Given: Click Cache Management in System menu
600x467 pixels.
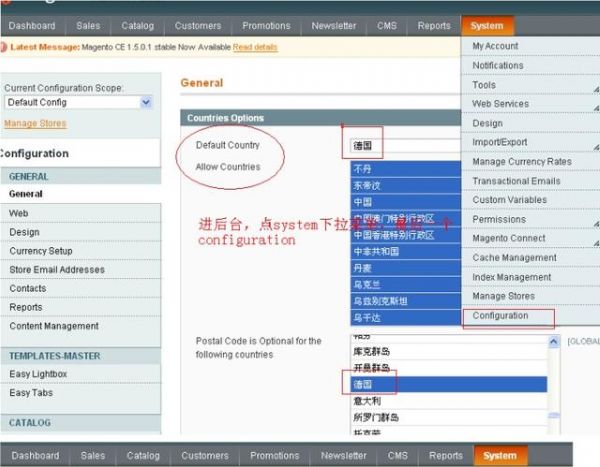Looking at the screenshot, I should pos(514,258).
